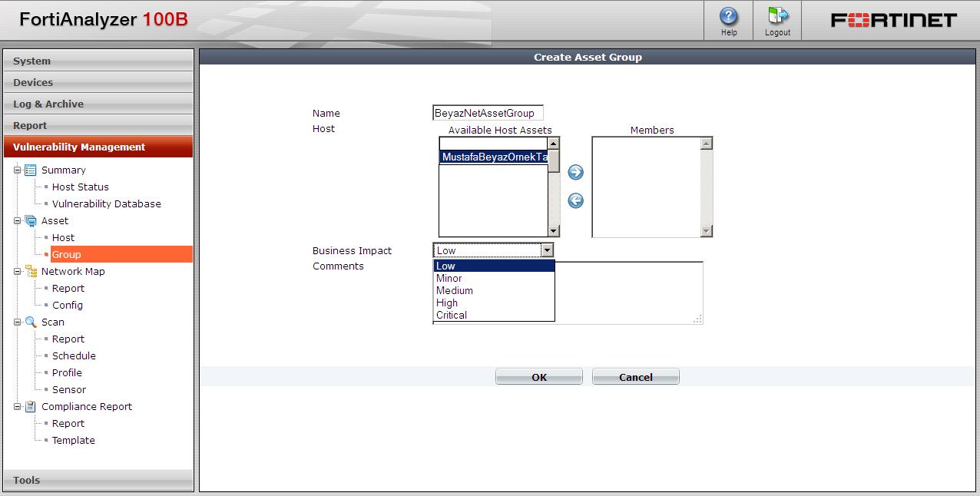Choose Low in Business Impact list

(x=494, y=266)
